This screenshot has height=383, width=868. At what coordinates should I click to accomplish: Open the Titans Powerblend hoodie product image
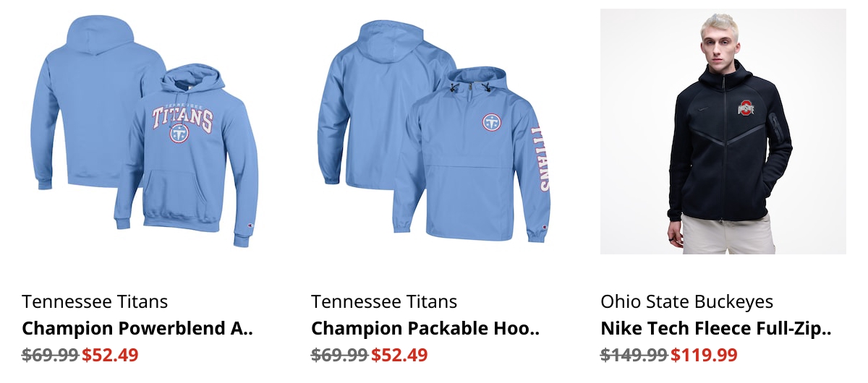pyautogui.click(x=145, y=132)
